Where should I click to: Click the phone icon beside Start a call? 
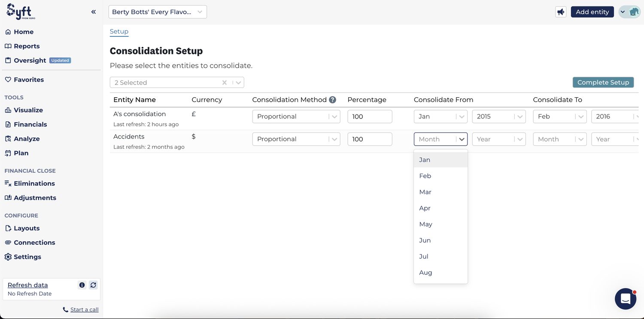(65, 310)
